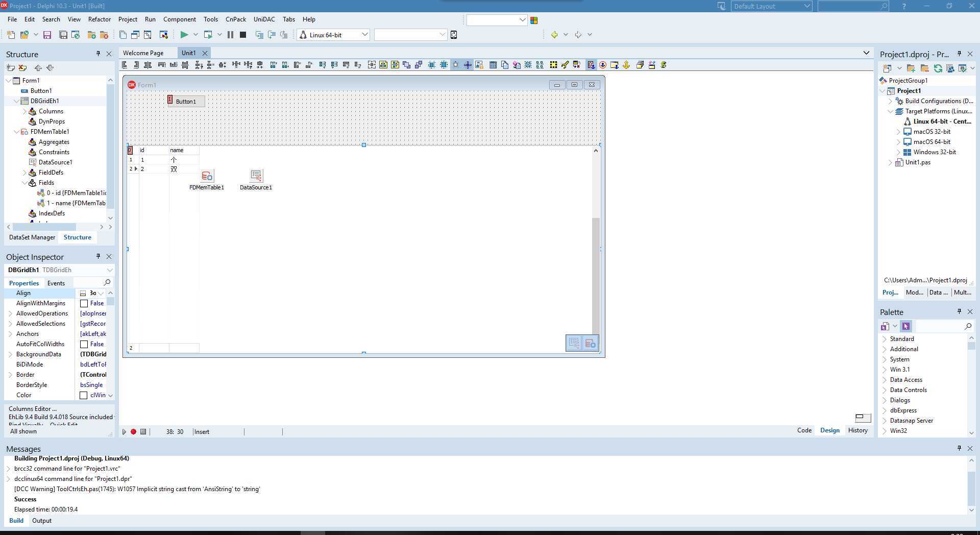Click the Help question mark in title bar
Viewport: 980px width, 535px height.
(x=904, y=6)
